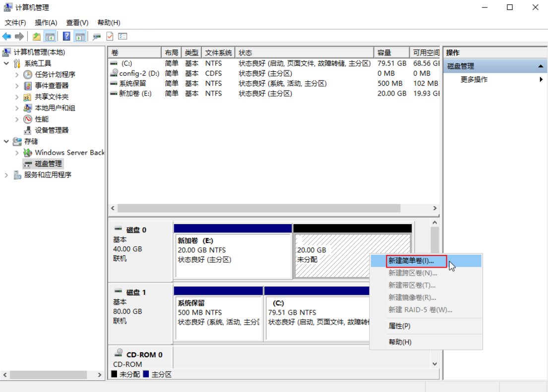Select the 系统保留 row in volume list

[x=274, y=83]
